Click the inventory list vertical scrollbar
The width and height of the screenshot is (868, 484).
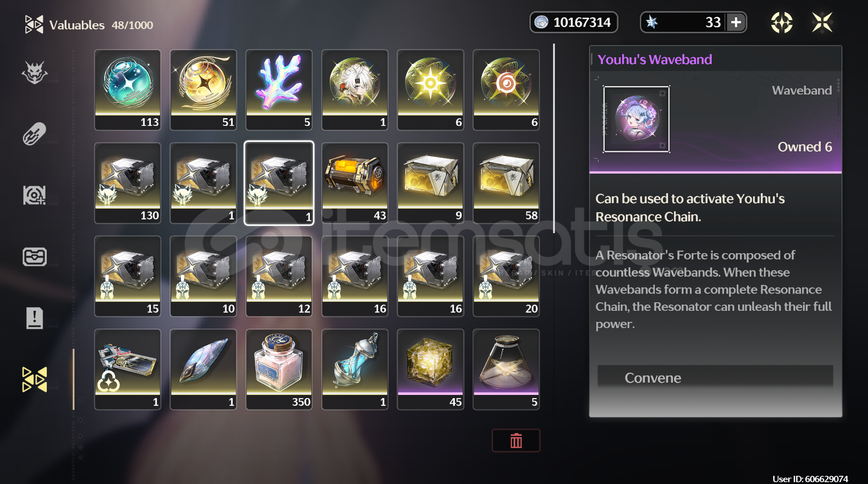coord(554,138)
